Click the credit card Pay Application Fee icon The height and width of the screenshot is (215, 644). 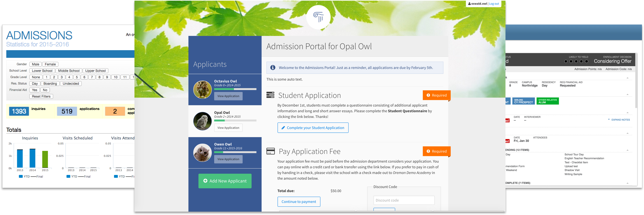271,151
